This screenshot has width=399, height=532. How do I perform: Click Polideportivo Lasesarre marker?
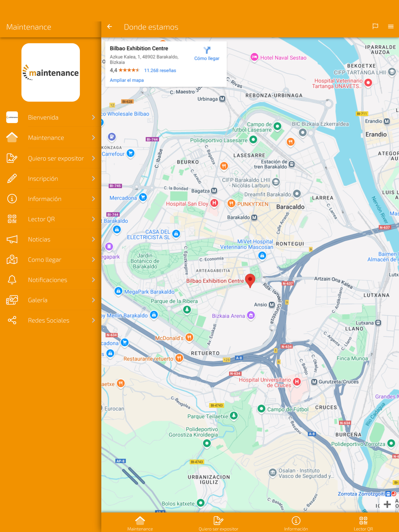[253, 139]
